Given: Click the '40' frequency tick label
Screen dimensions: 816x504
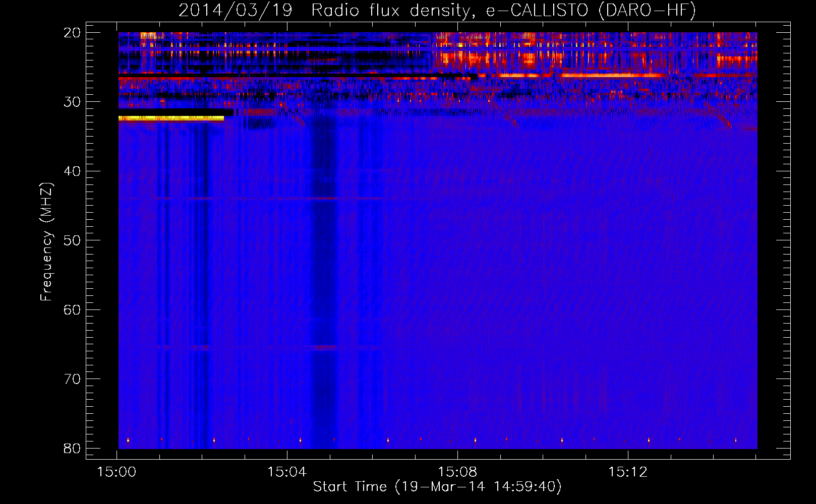Looking at the screenshot, I should coord(72,171).
